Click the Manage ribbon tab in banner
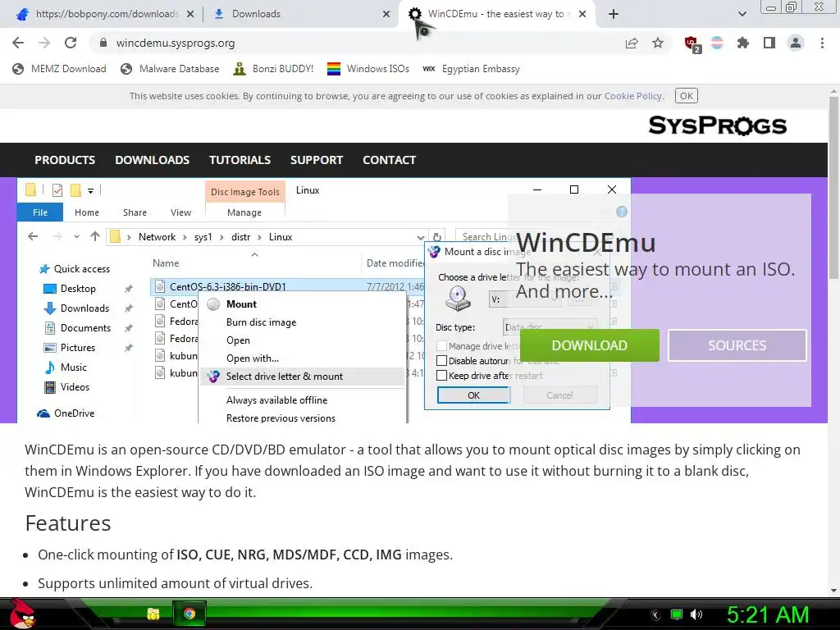Image resolution: width=840 pixels, height=630 pixels. (244, 212)
